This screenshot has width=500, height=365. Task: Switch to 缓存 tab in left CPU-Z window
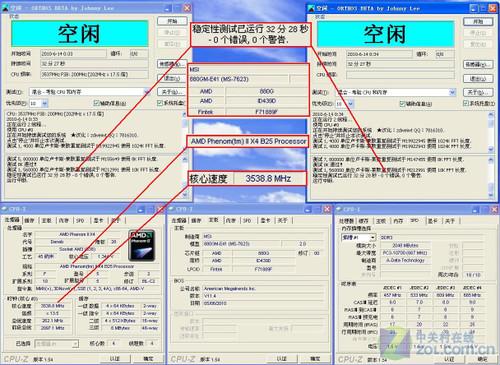(x=29, y=220)
